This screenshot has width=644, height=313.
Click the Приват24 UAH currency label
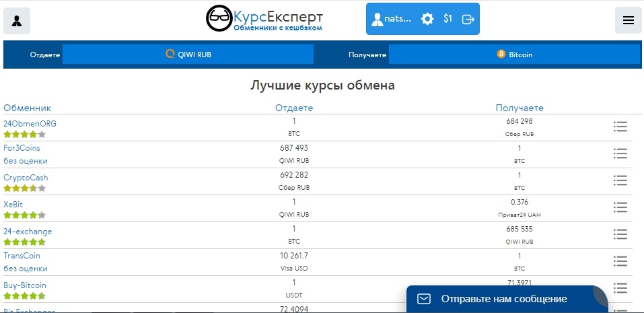tap(520, 215)
